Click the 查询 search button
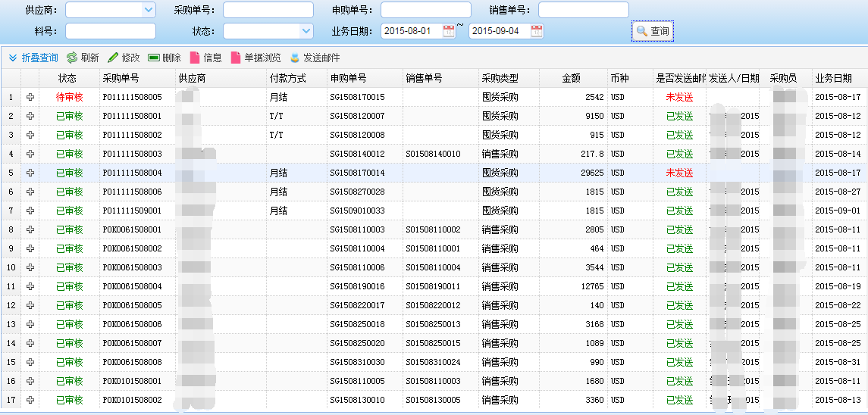Screen dimensions: 868x415 pos(653,31)
